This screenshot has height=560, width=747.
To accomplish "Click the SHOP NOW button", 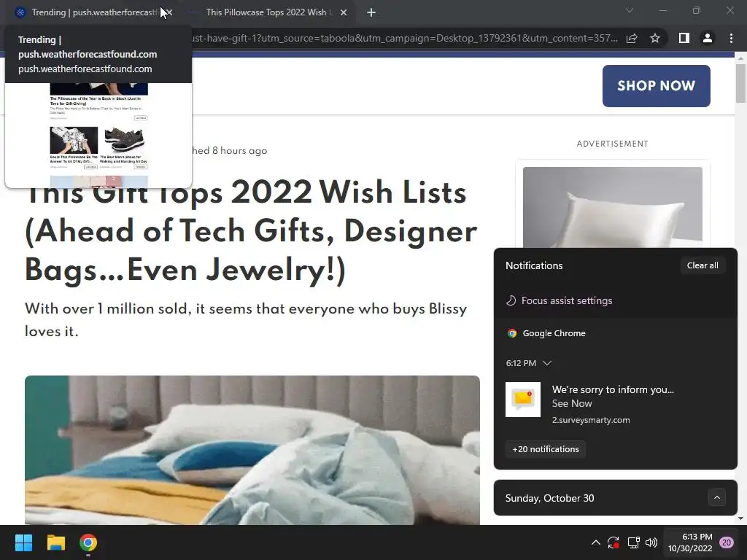I will coord(656,86).
